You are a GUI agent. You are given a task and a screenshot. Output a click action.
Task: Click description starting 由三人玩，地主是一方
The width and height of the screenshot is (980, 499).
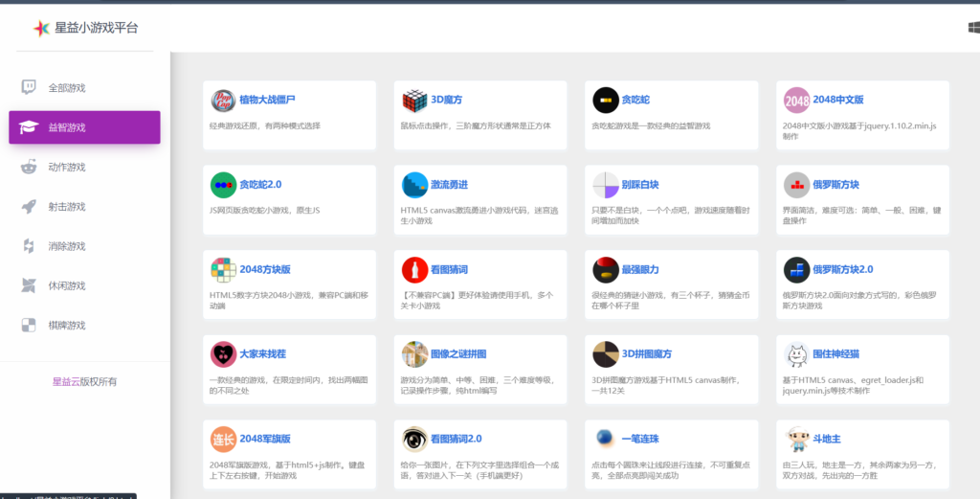click(860, 470)
